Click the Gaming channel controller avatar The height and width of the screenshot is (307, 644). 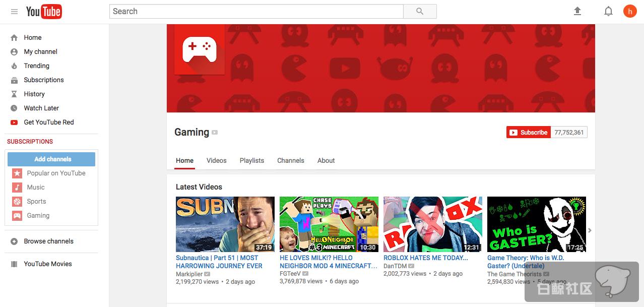point(200,49)
